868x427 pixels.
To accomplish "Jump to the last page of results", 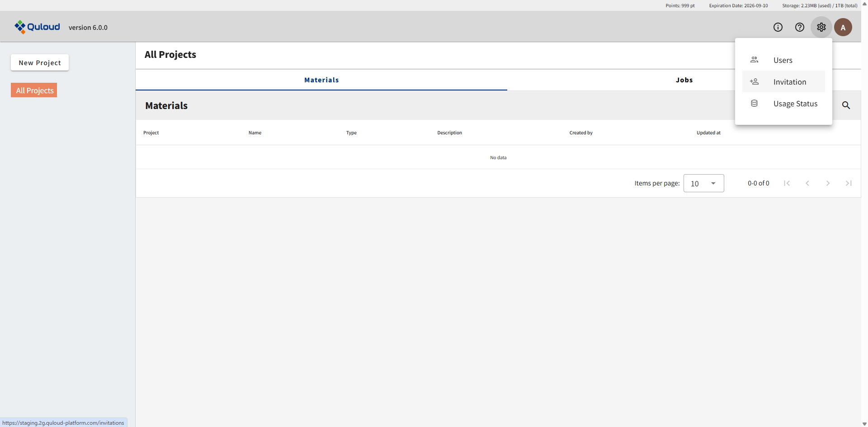I will click(848, 183).
